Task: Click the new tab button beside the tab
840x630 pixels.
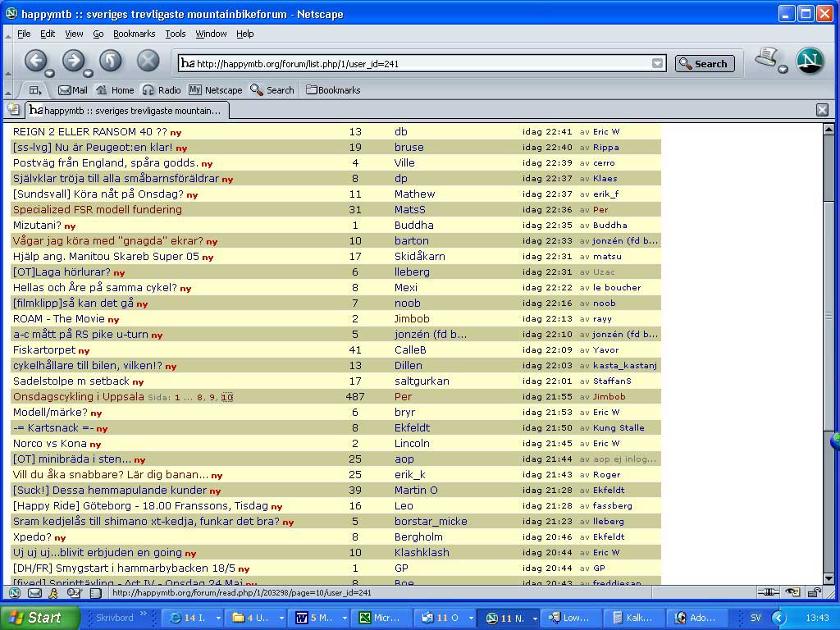Action: [13, 110]
